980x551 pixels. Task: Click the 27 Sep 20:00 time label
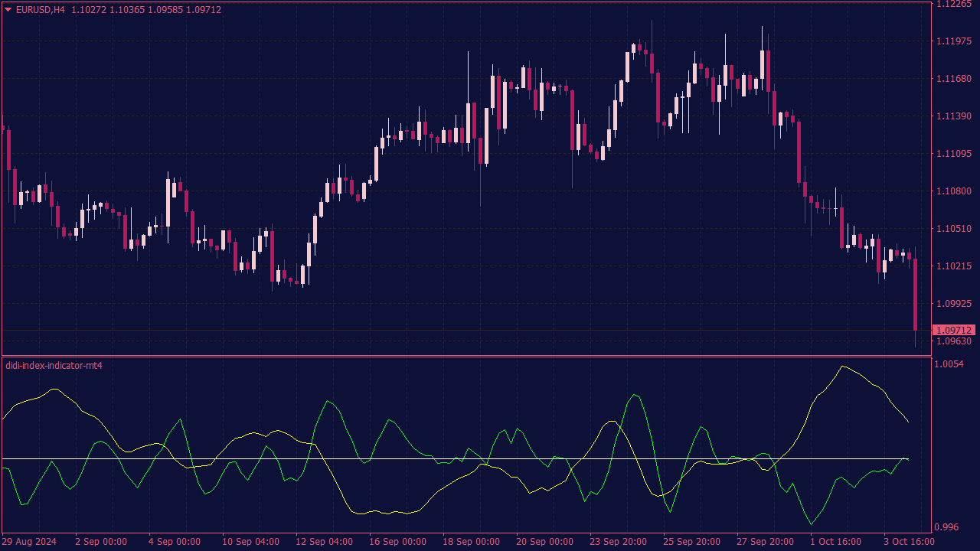pos(765,542)
